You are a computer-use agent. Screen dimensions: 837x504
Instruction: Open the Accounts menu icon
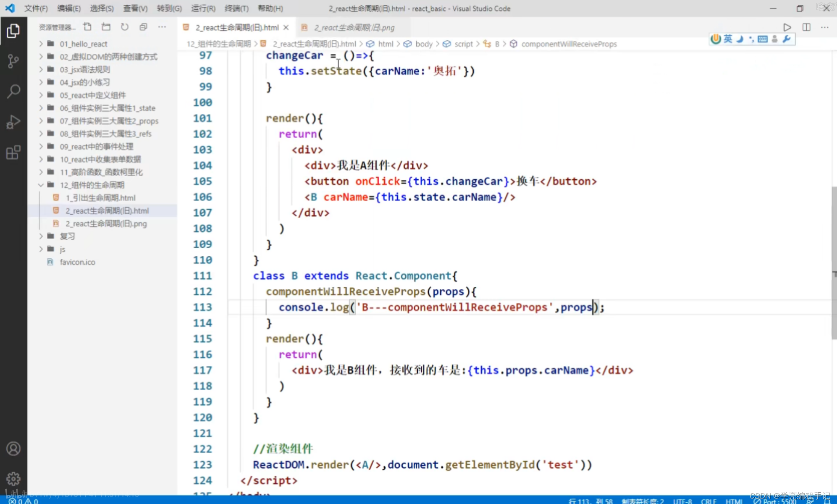point(13,449)
